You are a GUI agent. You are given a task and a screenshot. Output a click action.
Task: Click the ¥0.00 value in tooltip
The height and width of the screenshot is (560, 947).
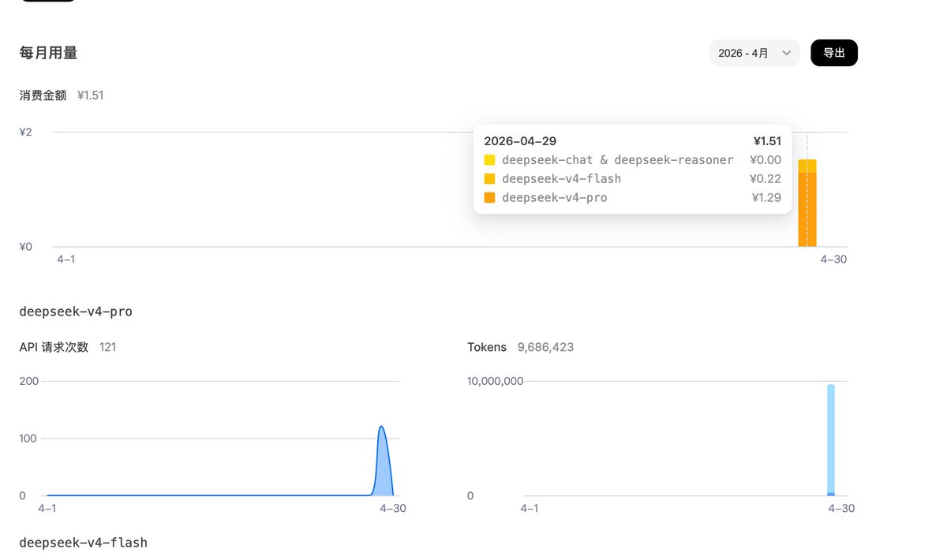click(x=765, y=160)
